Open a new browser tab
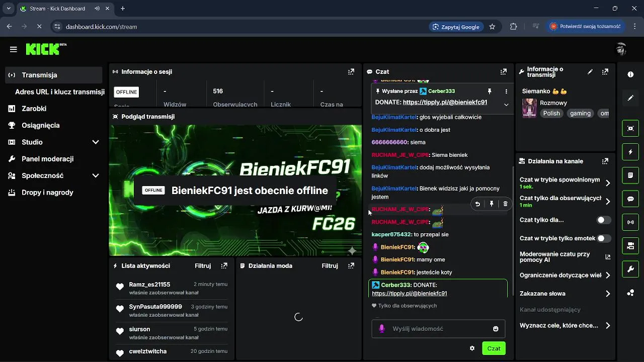The image size is (644, 362). [x=123, y=9]
